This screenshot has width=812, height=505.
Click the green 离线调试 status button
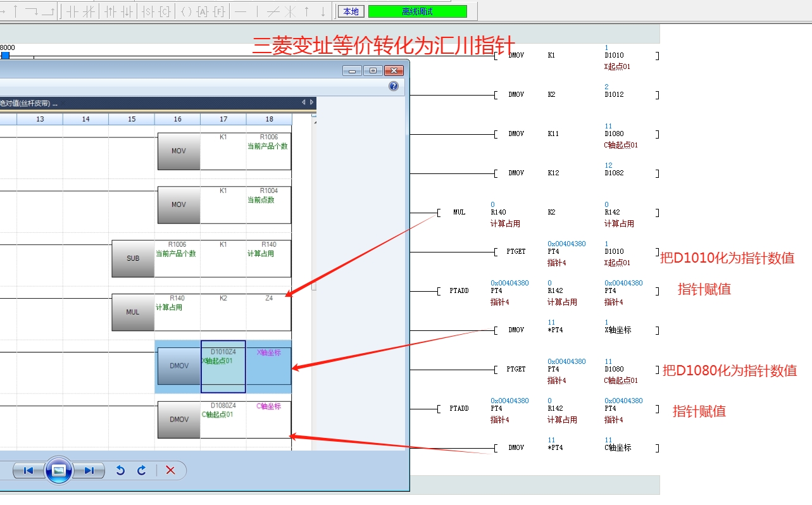tap(417, 11)
